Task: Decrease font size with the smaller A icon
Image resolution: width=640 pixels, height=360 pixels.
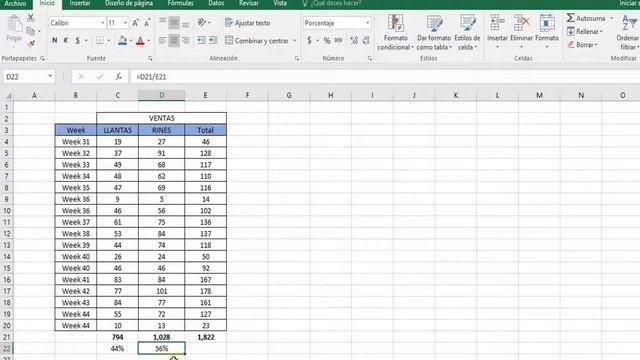Action: tap(147, 23)
